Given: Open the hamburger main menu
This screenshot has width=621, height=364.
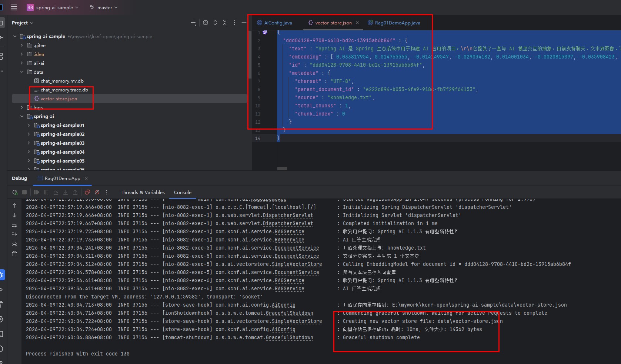Looking at the screenshot, I should 14,7.
